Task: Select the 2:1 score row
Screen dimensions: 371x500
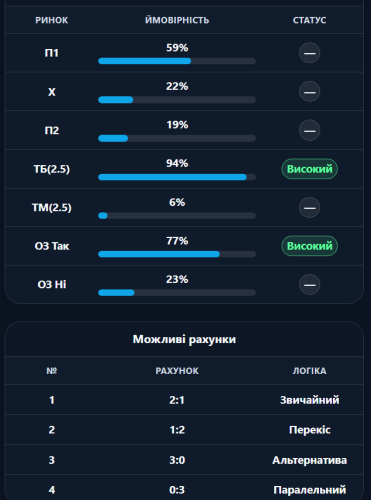Action: coord(184,400)
